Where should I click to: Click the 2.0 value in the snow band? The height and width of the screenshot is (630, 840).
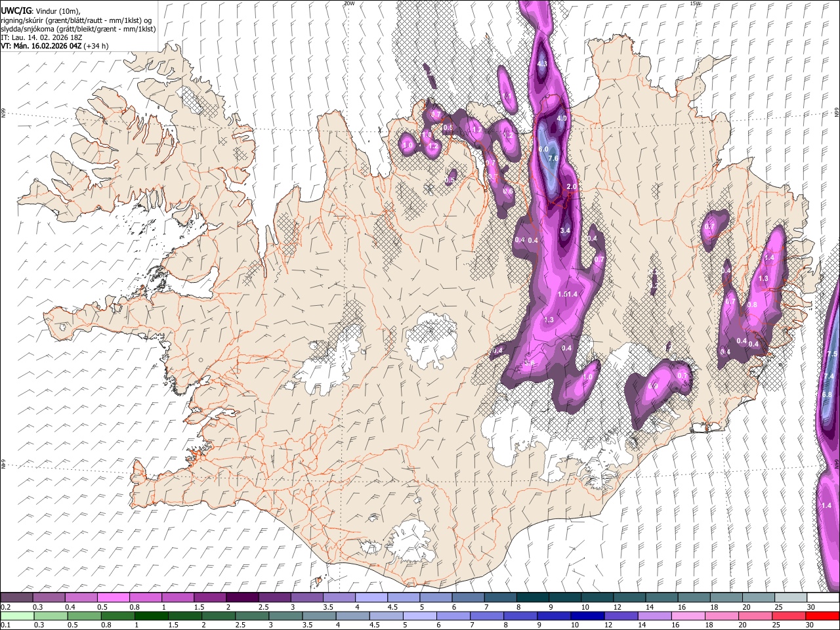click(x=571, y=187)
